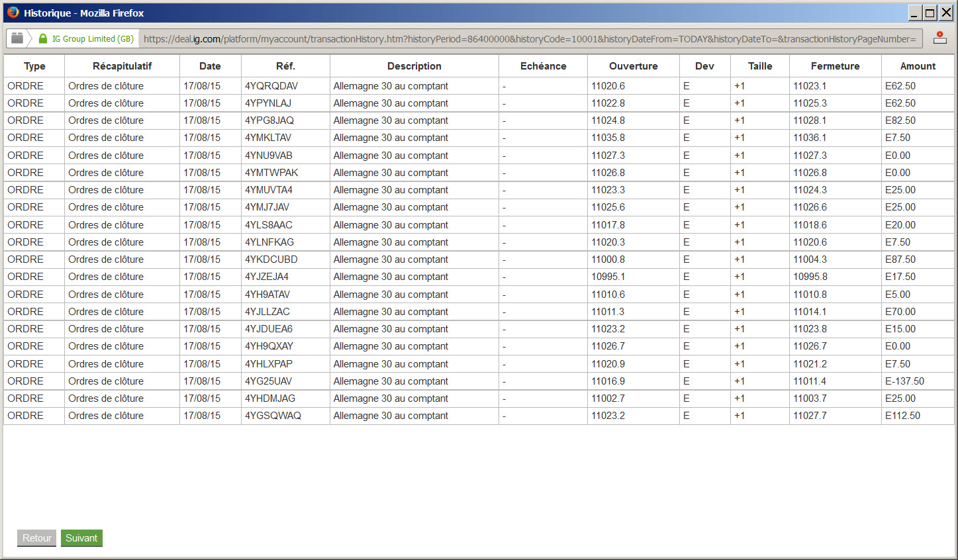
Task: Select reference 4YMUVTA4
Action: pos(269,190)
